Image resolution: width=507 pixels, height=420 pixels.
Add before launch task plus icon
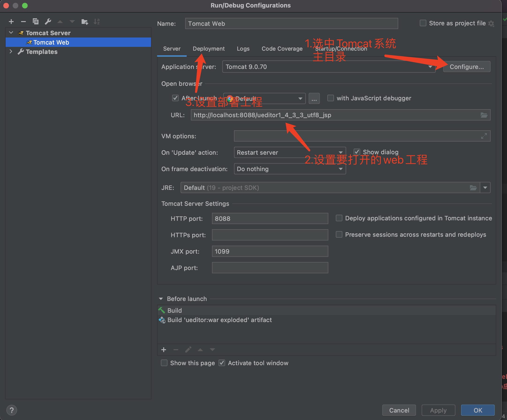click(x=164, y=349)
